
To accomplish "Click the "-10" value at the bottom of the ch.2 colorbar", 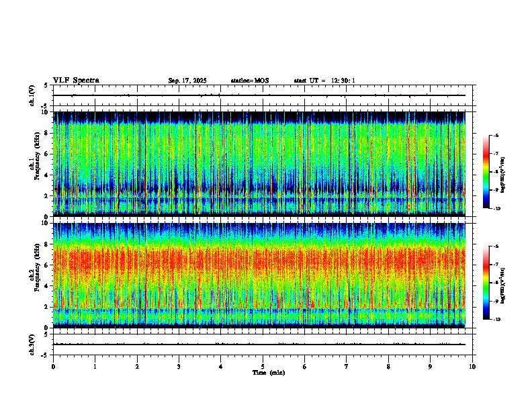I will coord(497,320).
